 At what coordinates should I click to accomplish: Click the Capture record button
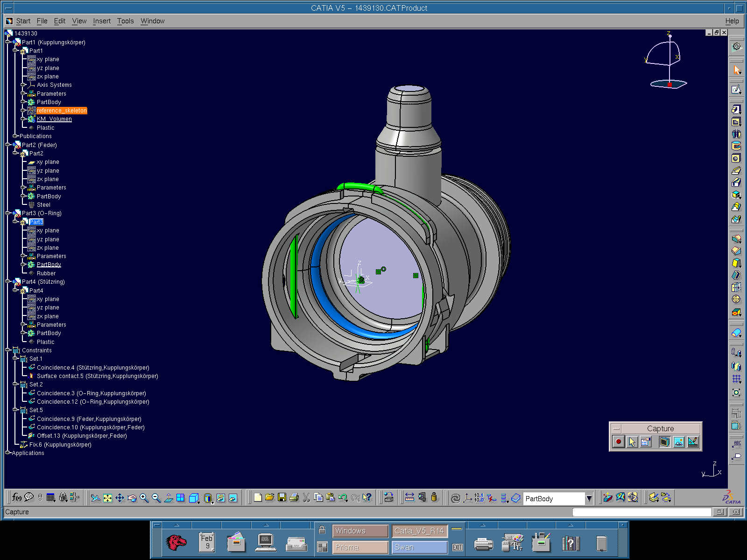618,441
